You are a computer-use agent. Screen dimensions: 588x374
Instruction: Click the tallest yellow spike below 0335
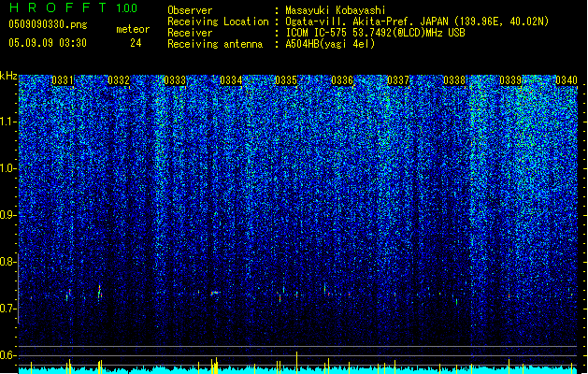[296, 363]
